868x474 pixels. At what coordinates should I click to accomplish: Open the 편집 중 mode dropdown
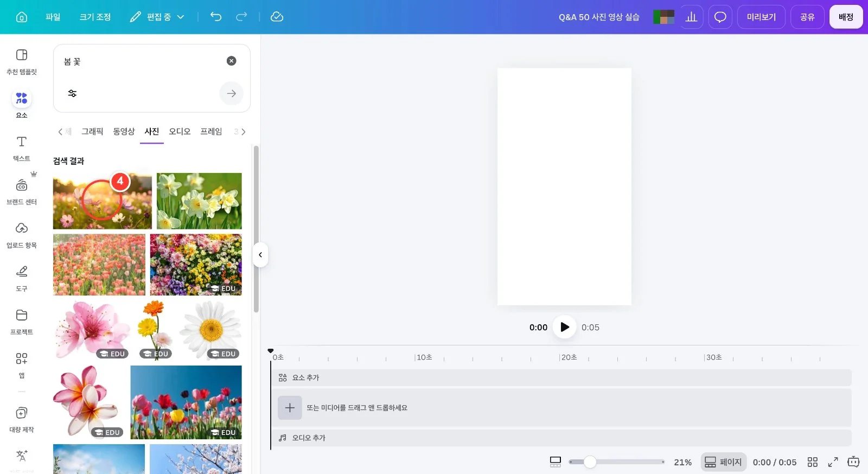click(157, 17)
